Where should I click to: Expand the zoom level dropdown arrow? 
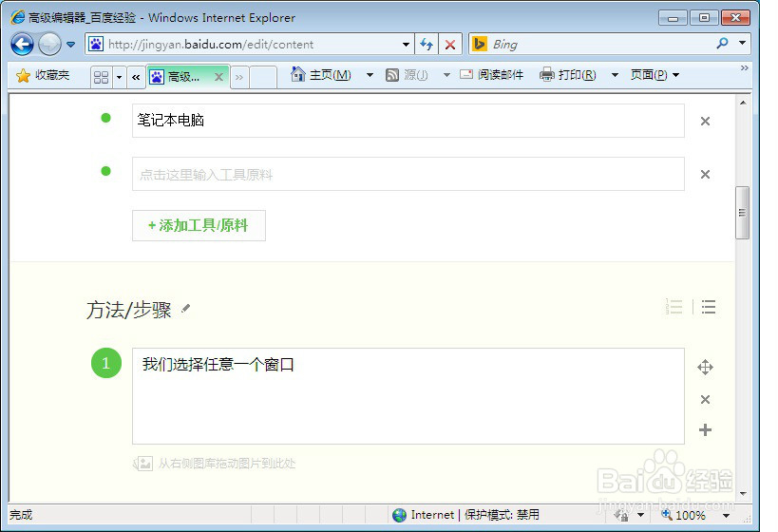coord(727,516)
